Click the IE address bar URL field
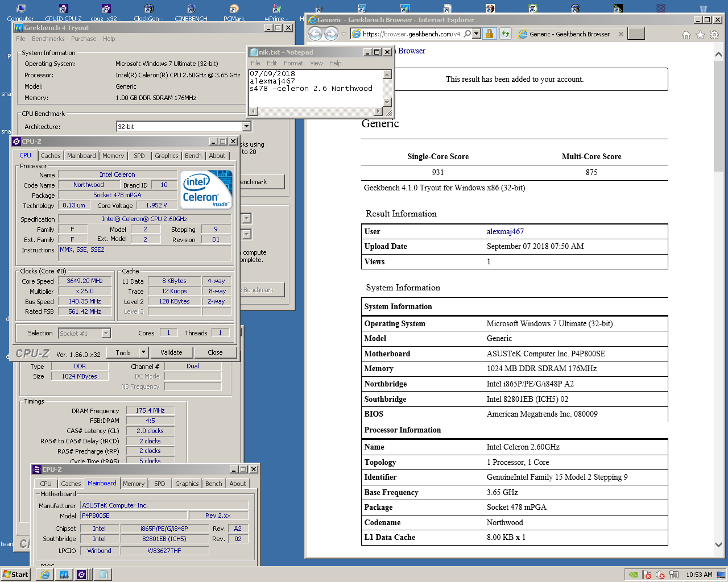 (x=411, y=34)
